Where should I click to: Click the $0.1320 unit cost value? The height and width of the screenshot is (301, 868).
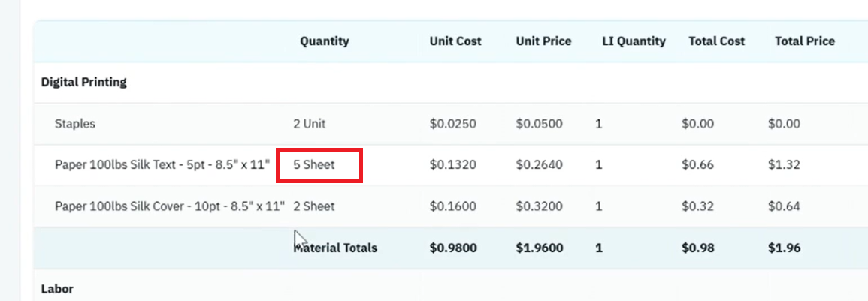pos(452,165)
